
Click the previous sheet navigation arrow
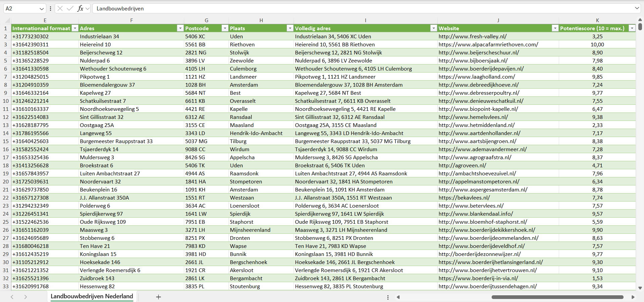click(12, 297)
